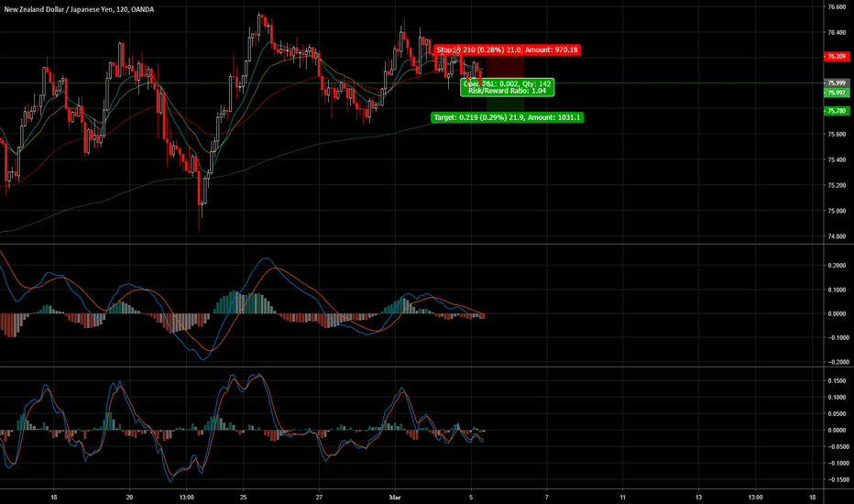854x504 pixels.
Task: Click the New Zealand Dollar / Japanese Yen chart title
Action: click(x=79, y=9)
